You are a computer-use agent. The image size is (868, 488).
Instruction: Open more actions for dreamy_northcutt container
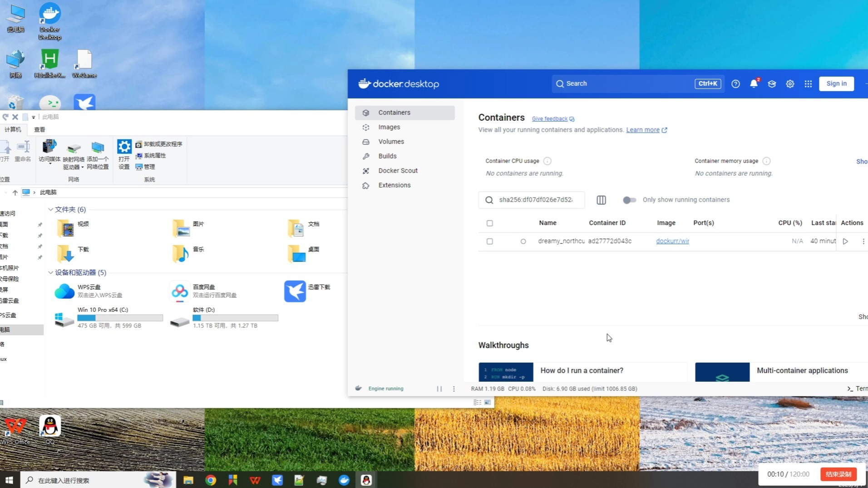[x=863, y=242]
